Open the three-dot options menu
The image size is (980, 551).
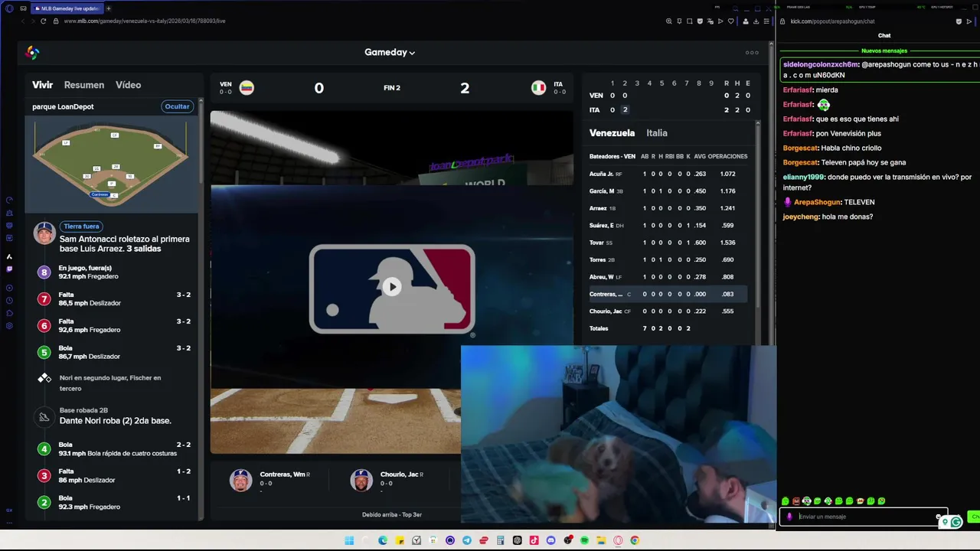click(x=752, y=53)
